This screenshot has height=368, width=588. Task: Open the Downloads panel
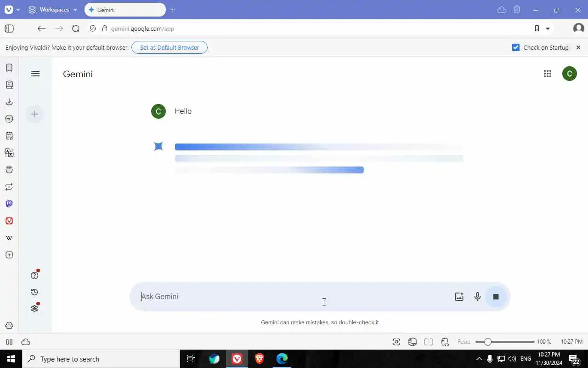point(9,102)
